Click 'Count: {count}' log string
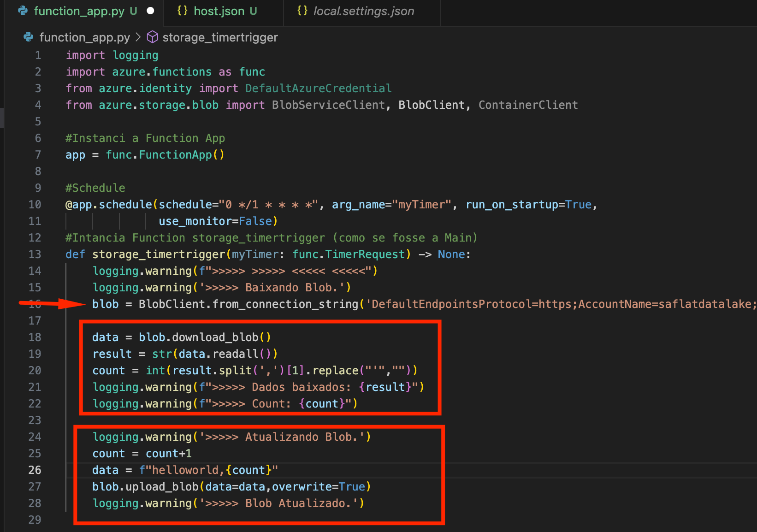 pyautogui.click(x=298, y=404)
